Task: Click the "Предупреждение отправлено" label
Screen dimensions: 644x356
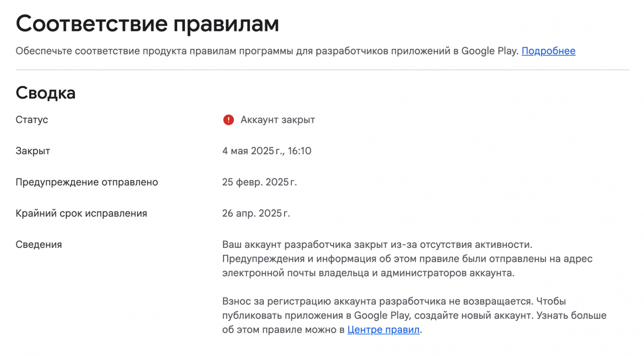Action: pyautogui.click(x=87, y=182)
